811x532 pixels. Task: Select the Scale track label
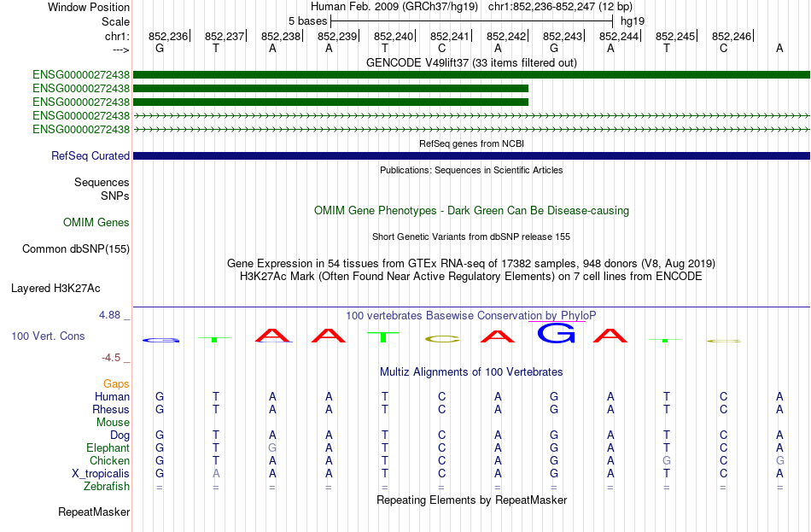coord(115,21)
